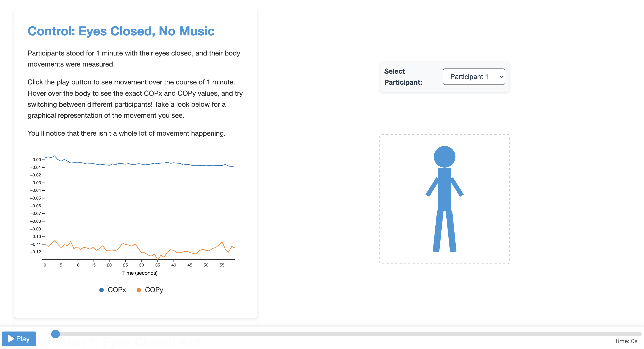644x349 pixels.
Task: Click the COPy orange legend dot
Action: (x=139, y=290)
